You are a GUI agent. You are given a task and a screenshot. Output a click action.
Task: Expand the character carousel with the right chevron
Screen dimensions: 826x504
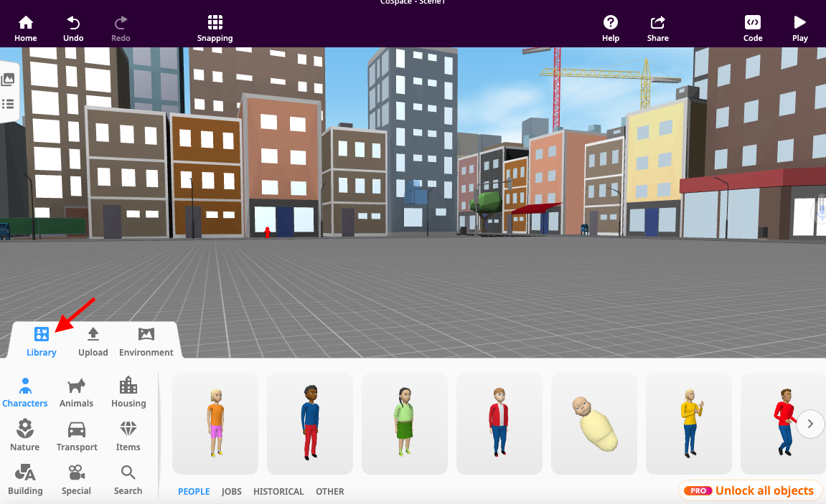(810, 424)
